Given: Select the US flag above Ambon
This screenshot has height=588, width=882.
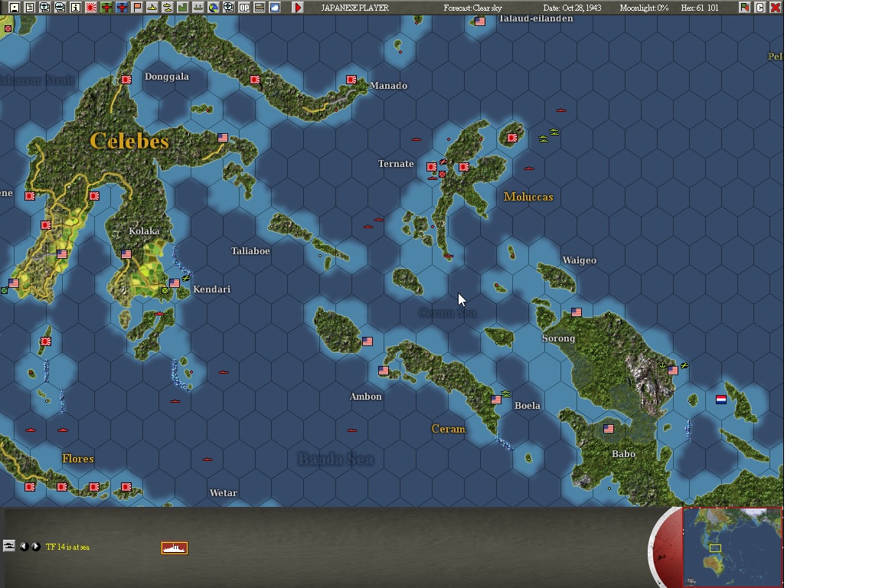Looking at the screenshot, I should click(x=384, y=371).
